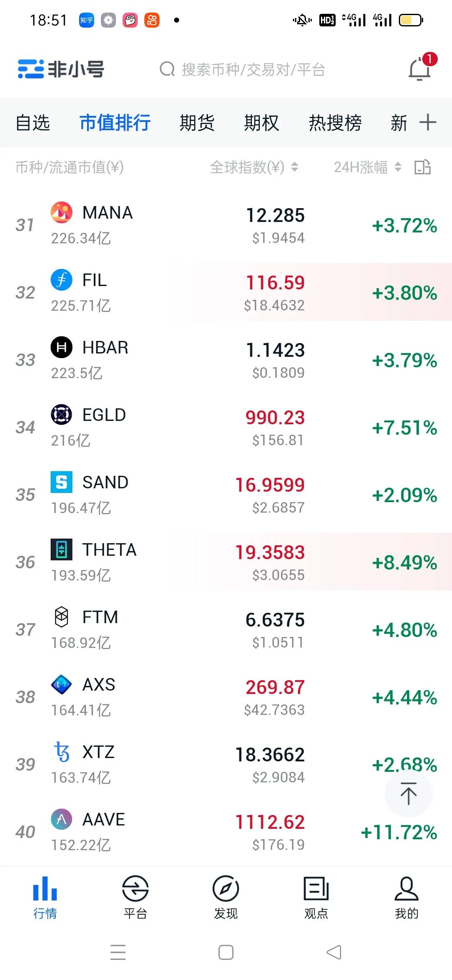Tap the plus icon to add tabs
The height and width of the screenshot is (980, 452).
click(x=428, y=122)
